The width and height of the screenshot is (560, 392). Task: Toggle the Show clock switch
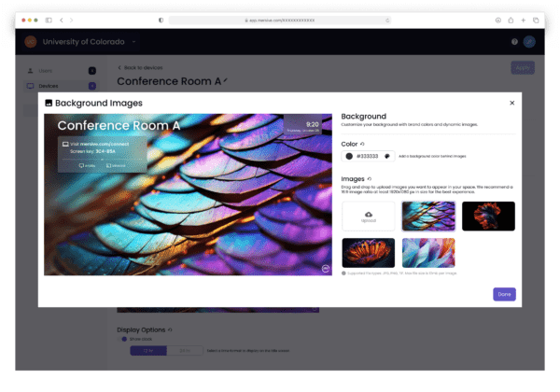coord(124,339)
